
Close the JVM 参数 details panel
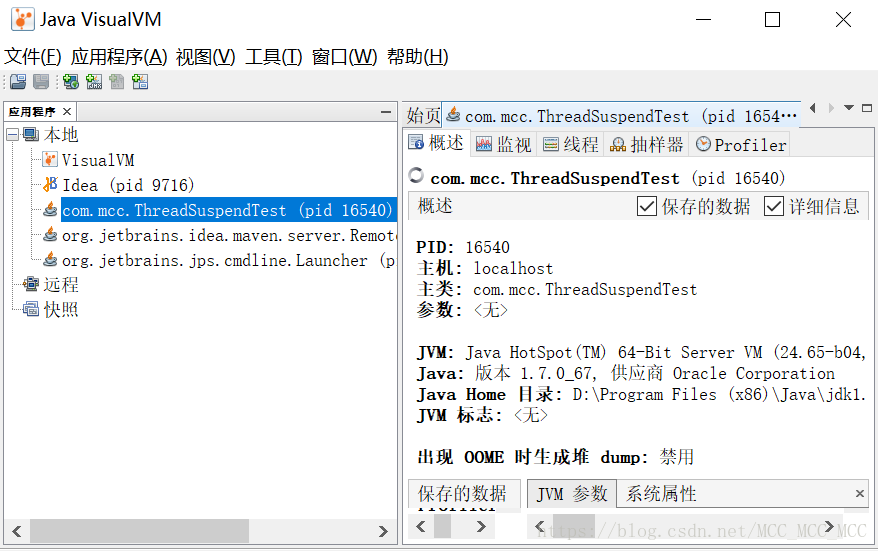[x=860, y=493]
